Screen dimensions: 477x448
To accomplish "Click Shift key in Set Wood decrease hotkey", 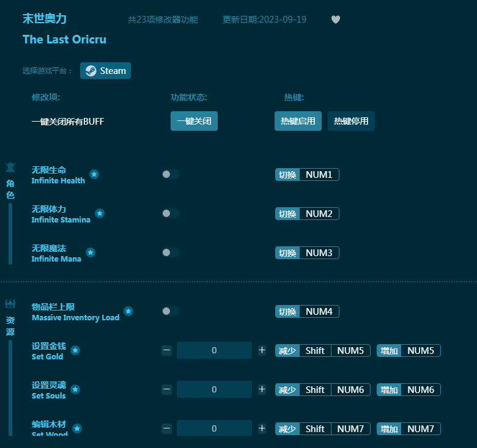I will tap(315, 429).
